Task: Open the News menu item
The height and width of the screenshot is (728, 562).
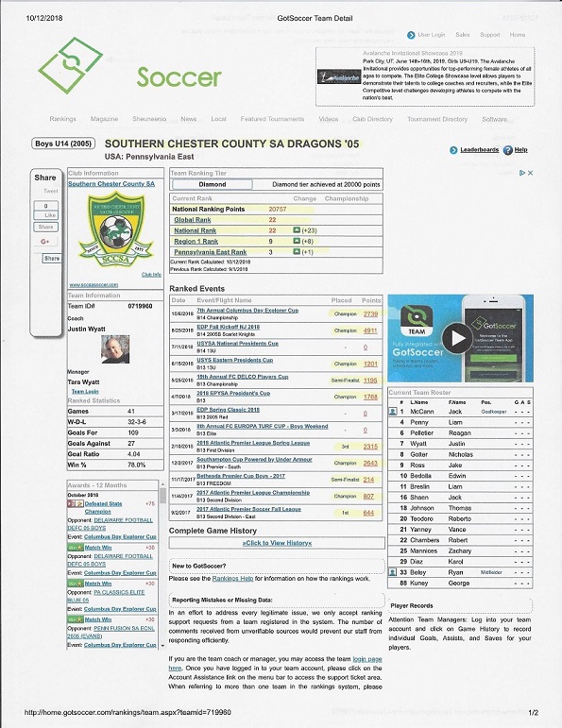Action: click(189, 119)
